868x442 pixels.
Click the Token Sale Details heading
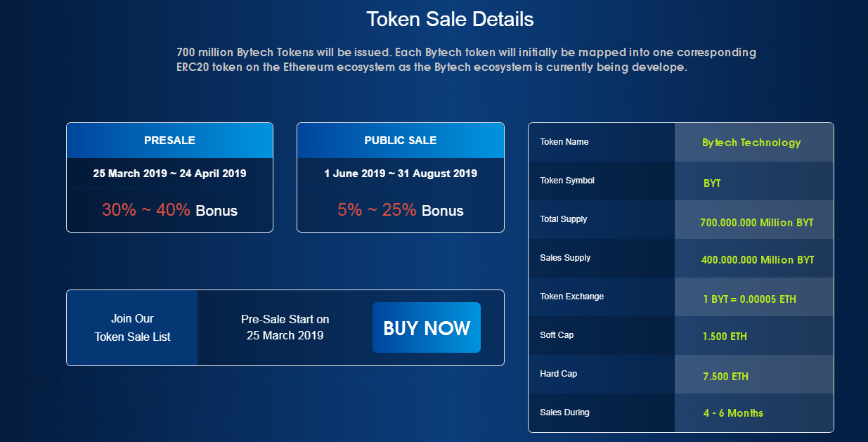pyautogui.click(x=450, y=19)
